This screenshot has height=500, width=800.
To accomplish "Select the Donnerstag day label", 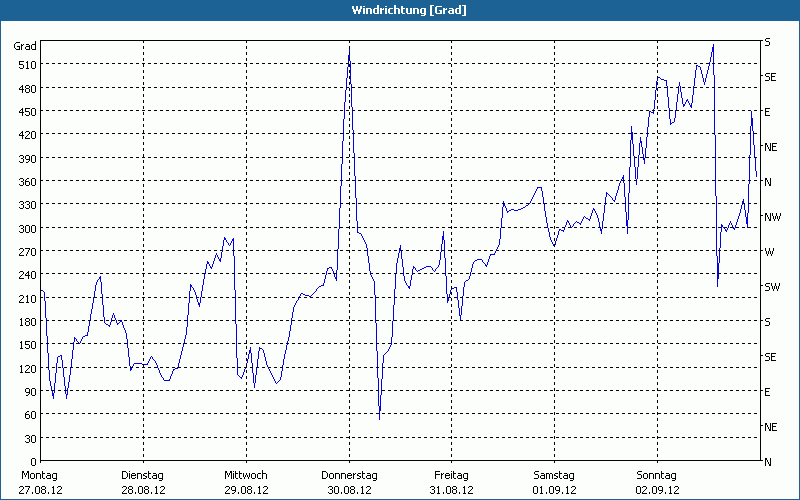I will coord(349,476).
